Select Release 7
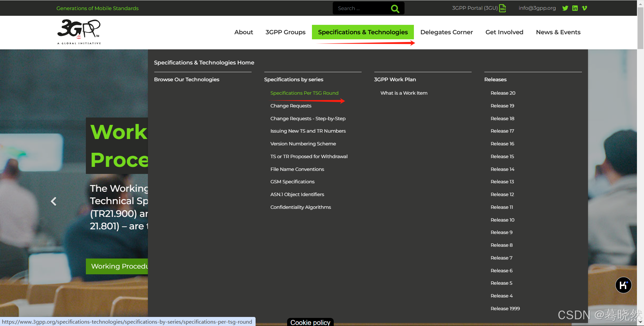 (501, 258)
